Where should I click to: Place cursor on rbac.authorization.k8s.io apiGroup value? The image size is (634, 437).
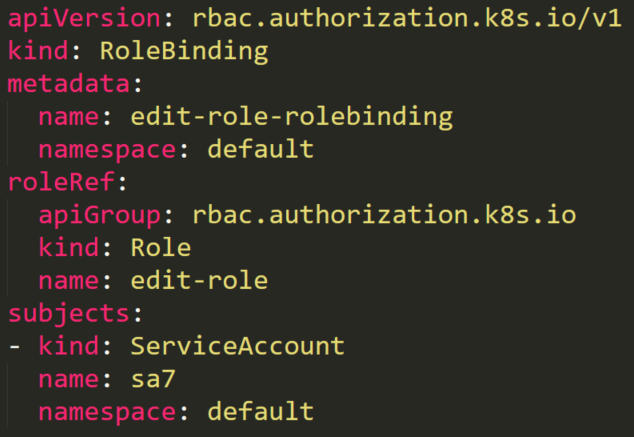point(384,215)
